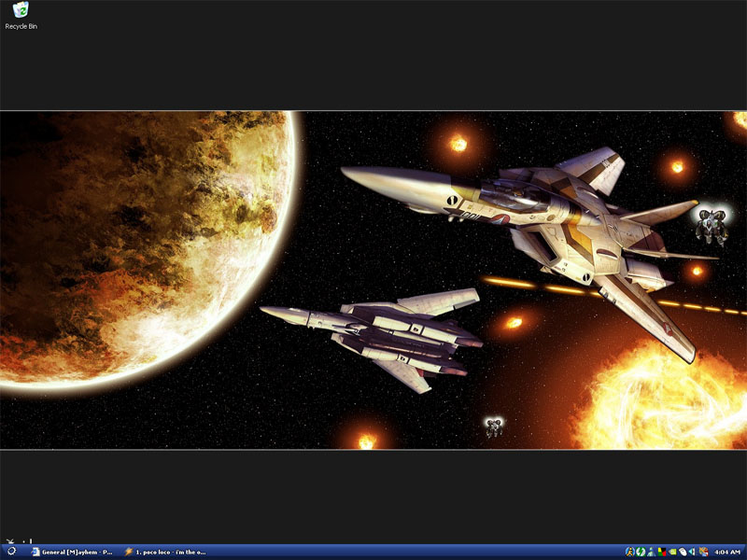Image resolution: width=747 pixels, height=560 pixels.
Task: Open the MSN Messenger buddy tray icon
Action: coord(651,552)
